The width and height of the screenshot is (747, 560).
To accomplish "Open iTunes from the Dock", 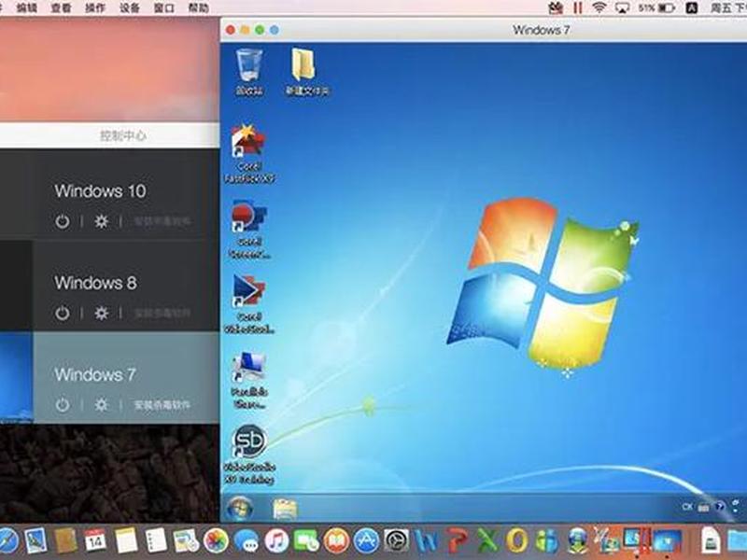I will tap(276, 541).
